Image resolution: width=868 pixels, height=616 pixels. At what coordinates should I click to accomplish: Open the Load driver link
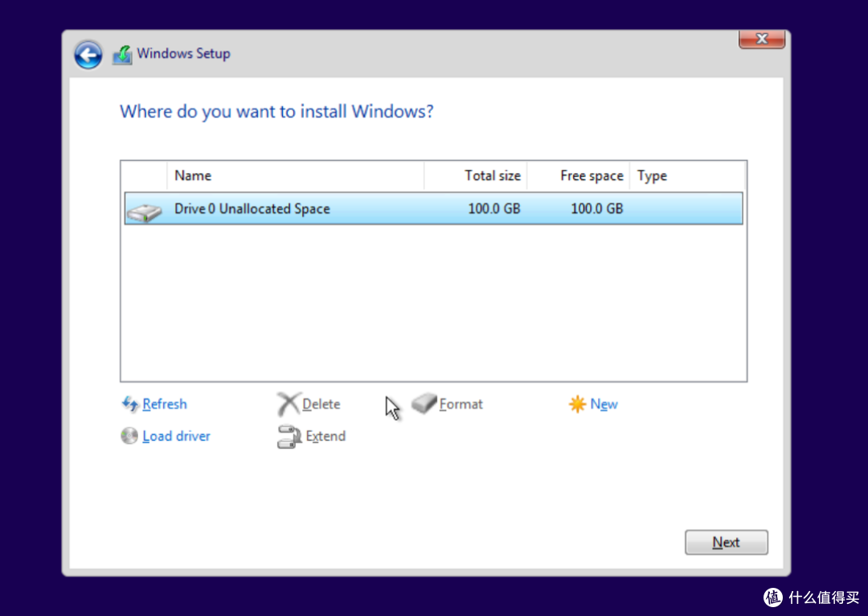point(176,437)
